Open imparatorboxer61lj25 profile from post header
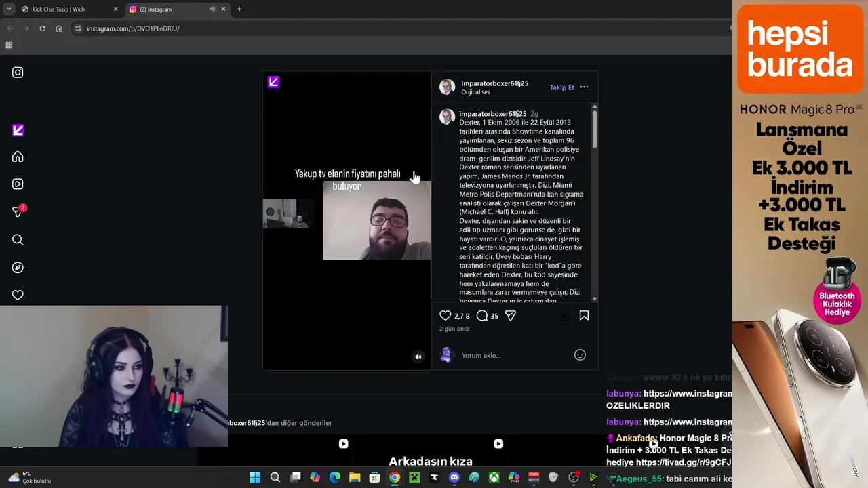This screenshot has height=488, width=868. (494, 83)
